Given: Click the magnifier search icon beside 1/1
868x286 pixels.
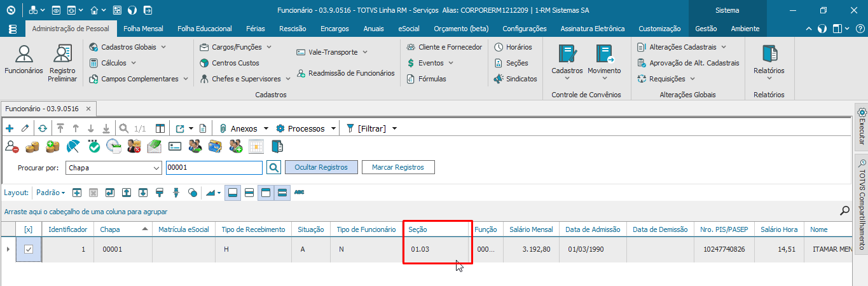Looking at the screenshot, I should pos(123,128).
